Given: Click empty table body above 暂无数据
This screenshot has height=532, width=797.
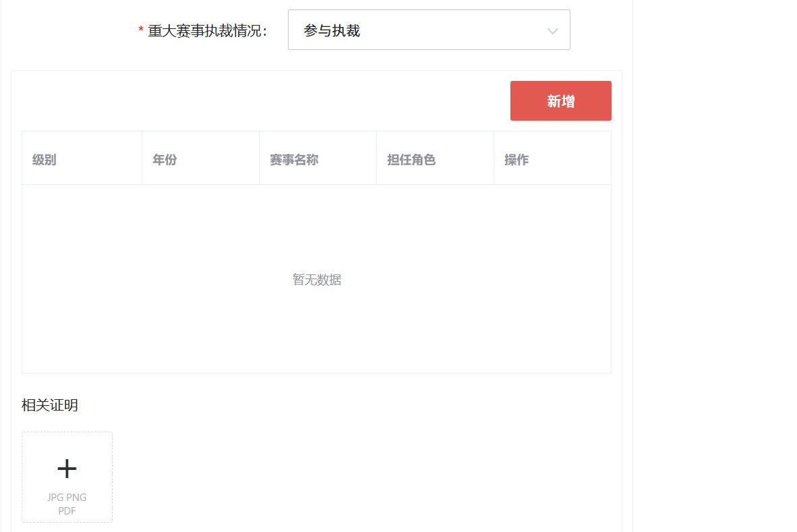Looking at the screenshot, I should [316, 223].
